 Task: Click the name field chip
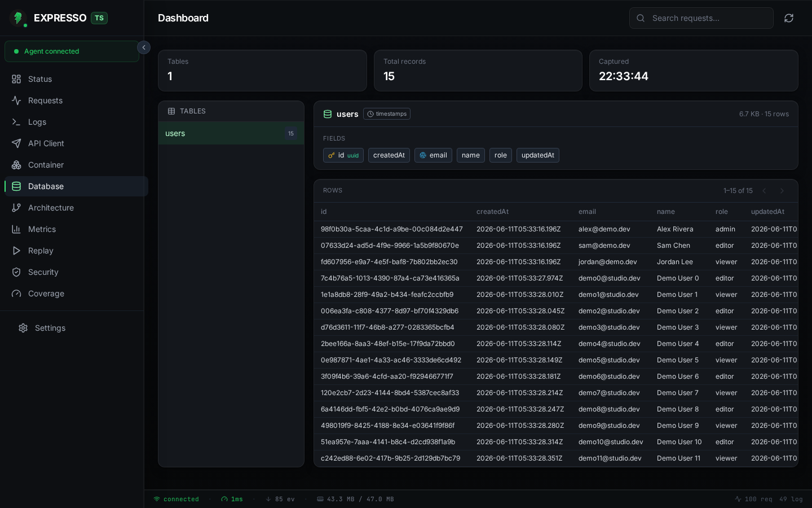click(x=471, y=155)
